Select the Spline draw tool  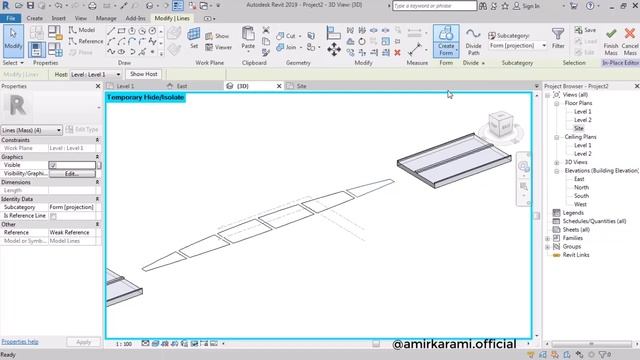(x=111, y=52)
